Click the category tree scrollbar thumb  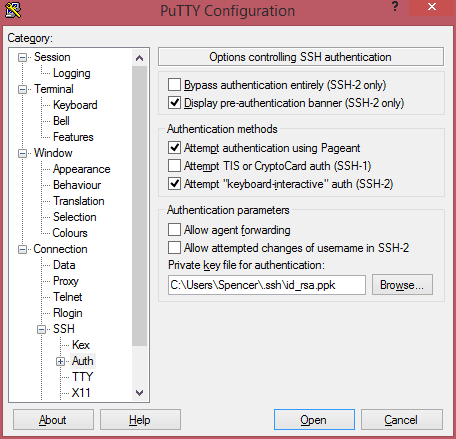pos(139,206)
